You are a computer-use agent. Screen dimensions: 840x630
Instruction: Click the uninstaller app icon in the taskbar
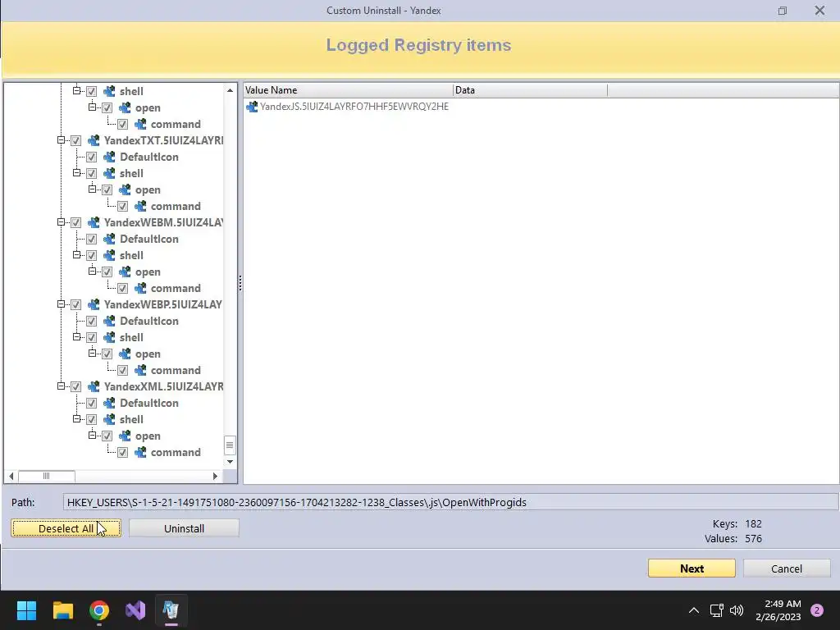[x=171, y=610]
